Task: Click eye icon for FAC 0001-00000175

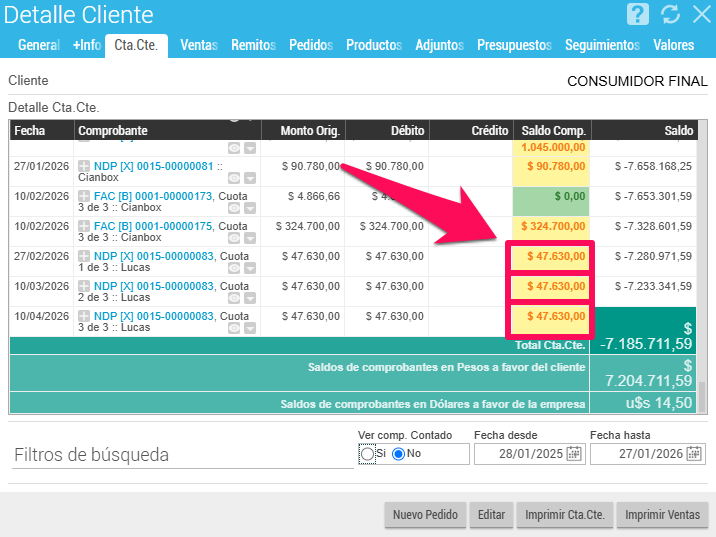Action: pos(234,238)
